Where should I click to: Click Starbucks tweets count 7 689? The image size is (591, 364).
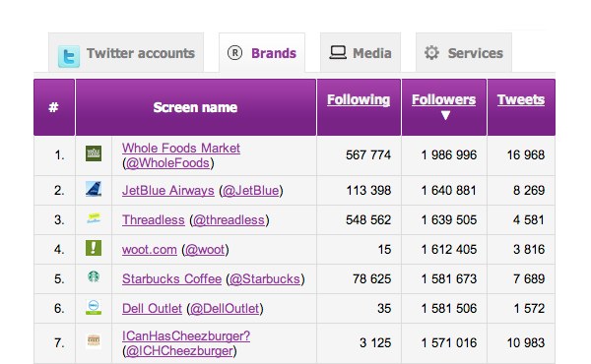(x=529, y=279)
